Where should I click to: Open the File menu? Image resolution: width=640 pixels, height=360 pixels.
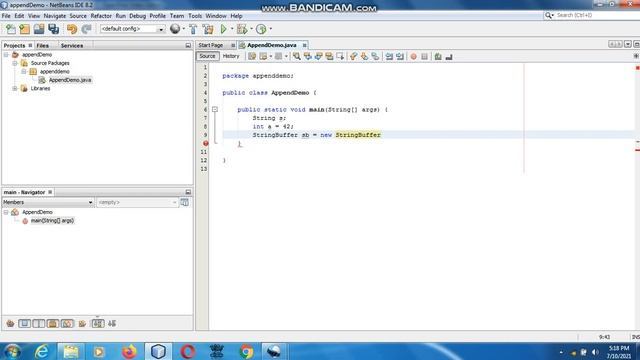tap(6, 16)
